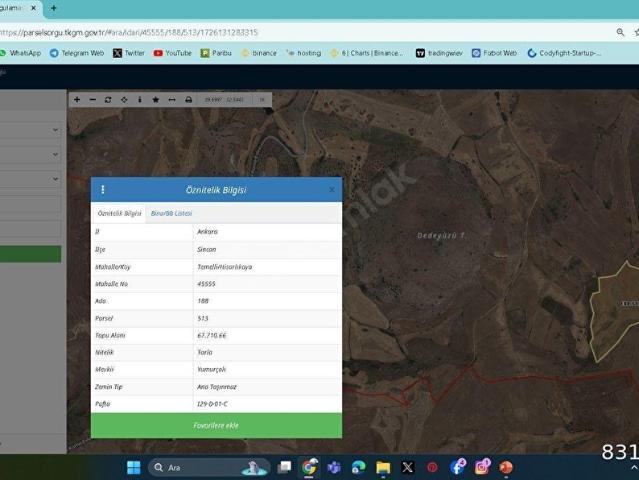Click the star favorites icon in toolbar
Screen dimensions: 639x480
click(x=155, y=100)
